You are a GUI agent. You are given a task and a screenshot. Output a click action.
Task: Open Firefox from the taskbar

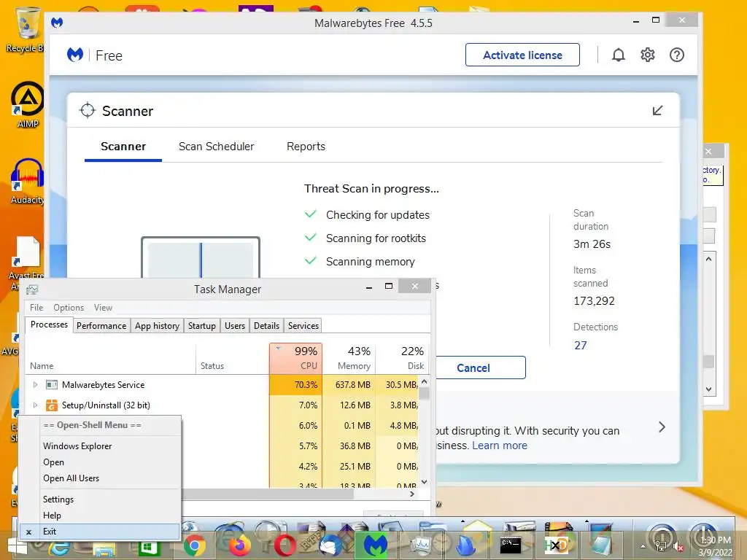240,546
